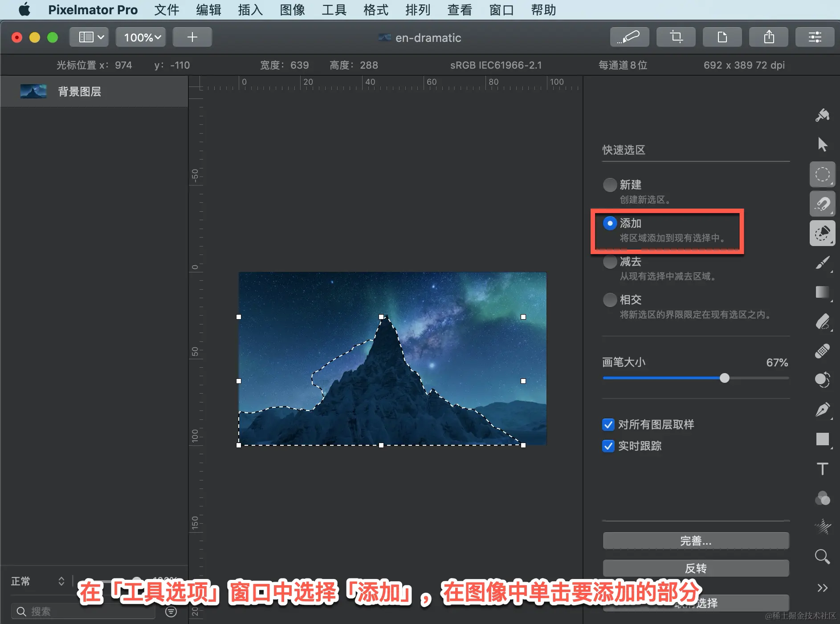Open ML Enhance repair toolbar button
Image resolution: width=840 pixels, height=624 pixels.
coord(629,37)
